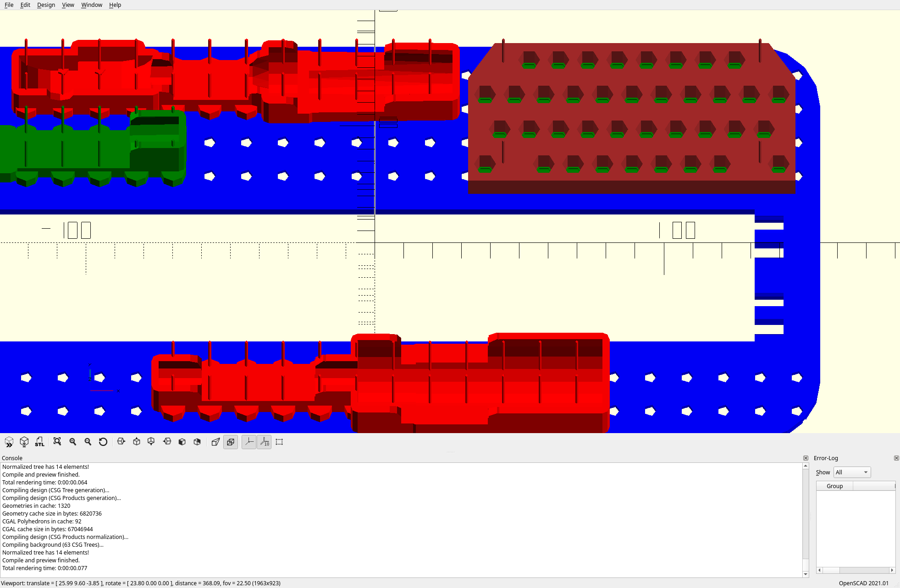Switch to the Right view cube icon
The height and width of the screenshot is (588, 900).
[x=121, y=442]
